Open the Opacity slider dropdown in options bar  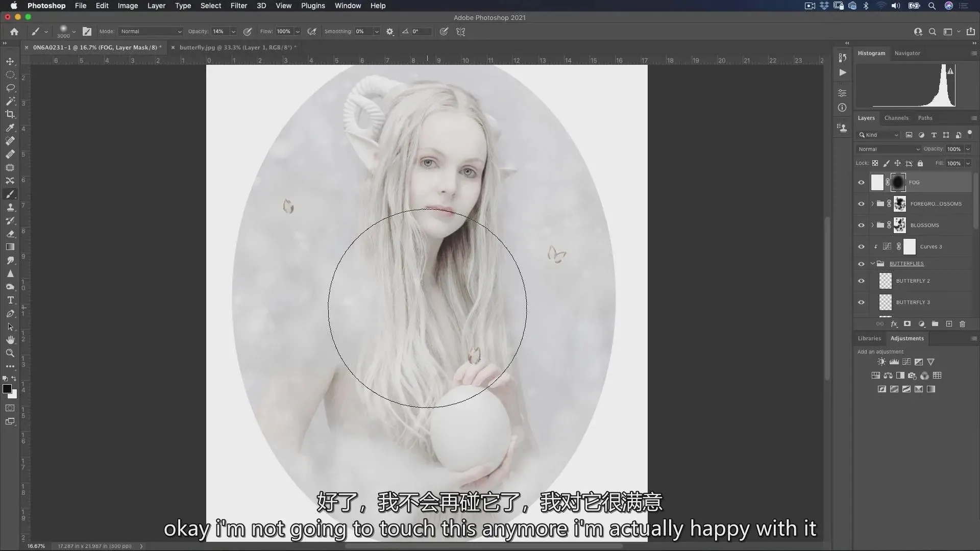233,32
